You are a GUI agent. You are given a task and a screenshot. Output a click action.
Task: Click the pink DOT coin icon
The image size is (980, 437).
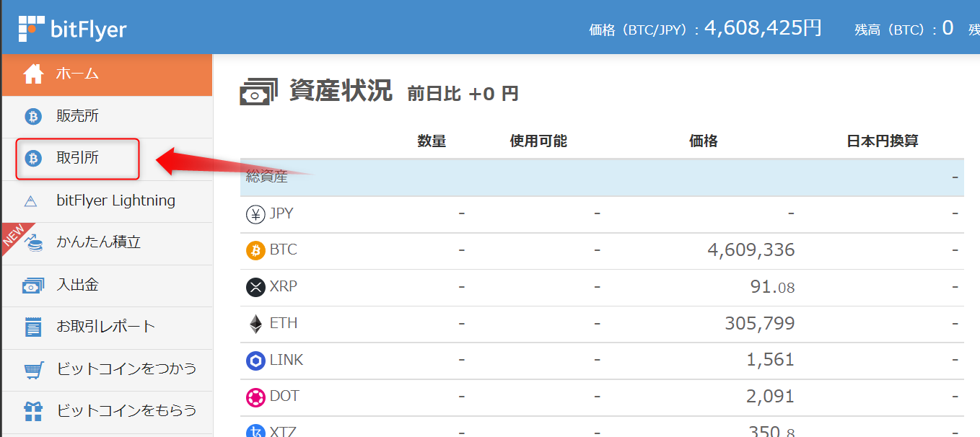[x=255, y=397]
